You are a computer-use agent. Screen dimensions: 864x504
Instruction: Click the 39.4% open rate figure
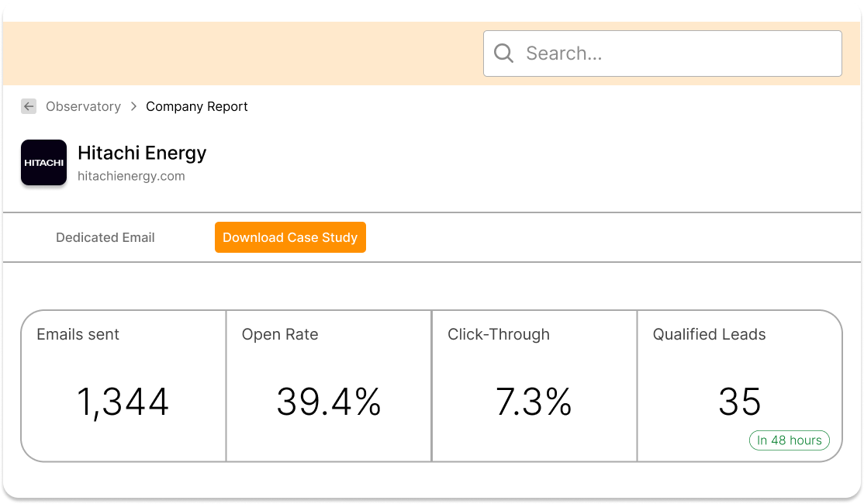coord(329,402)
